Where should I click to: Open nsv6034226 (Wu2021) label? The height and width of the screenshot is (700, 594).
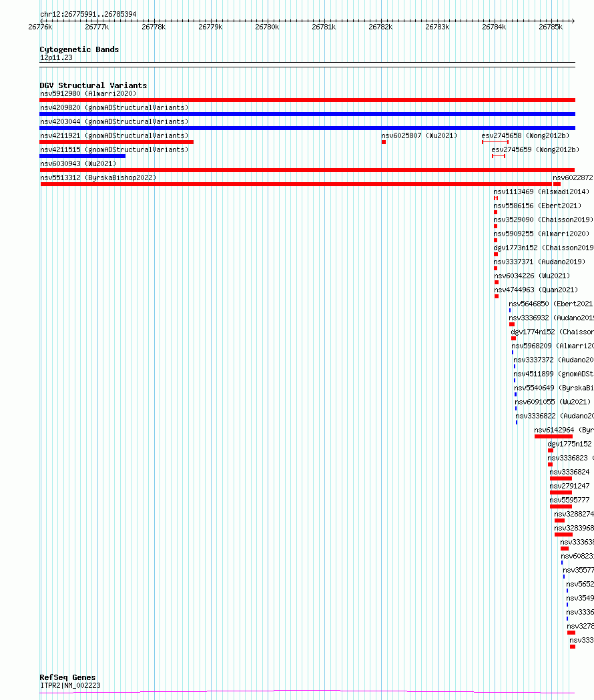click(x=532, y=276)
